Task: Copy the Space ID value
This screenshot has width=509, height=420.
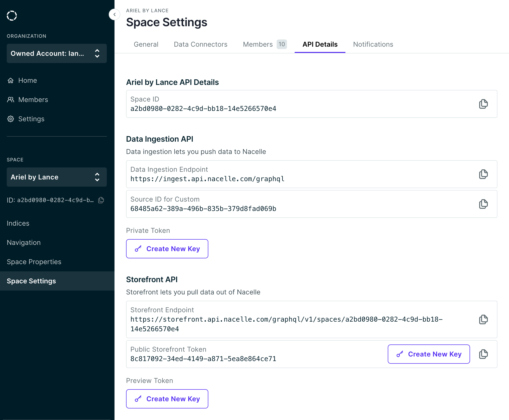Action: point(483,104)
